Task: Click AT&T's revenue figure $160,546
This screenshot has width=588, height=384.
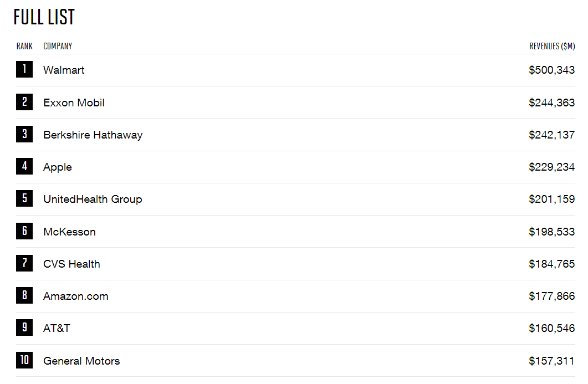Action: (551, 328)
